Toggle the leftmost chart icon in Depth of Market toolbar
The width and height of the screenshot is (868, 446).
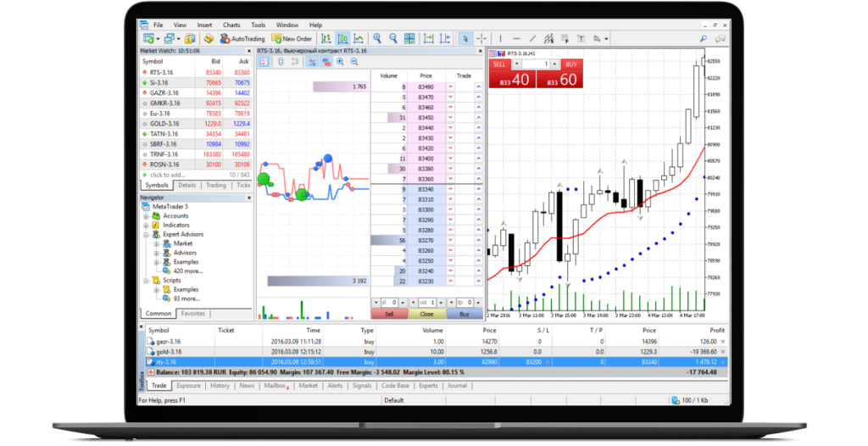pyautogui.click(x=264, y=62)
